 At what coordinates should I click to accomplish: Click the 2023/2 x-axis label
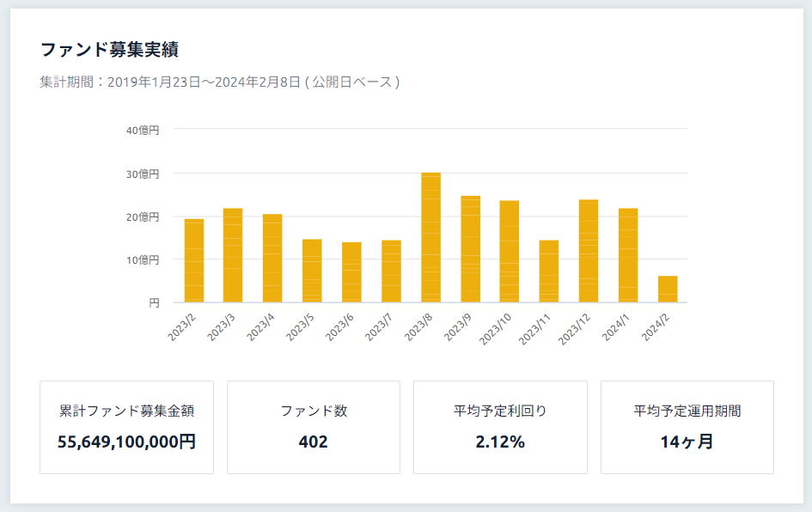(x=182, y=327)
